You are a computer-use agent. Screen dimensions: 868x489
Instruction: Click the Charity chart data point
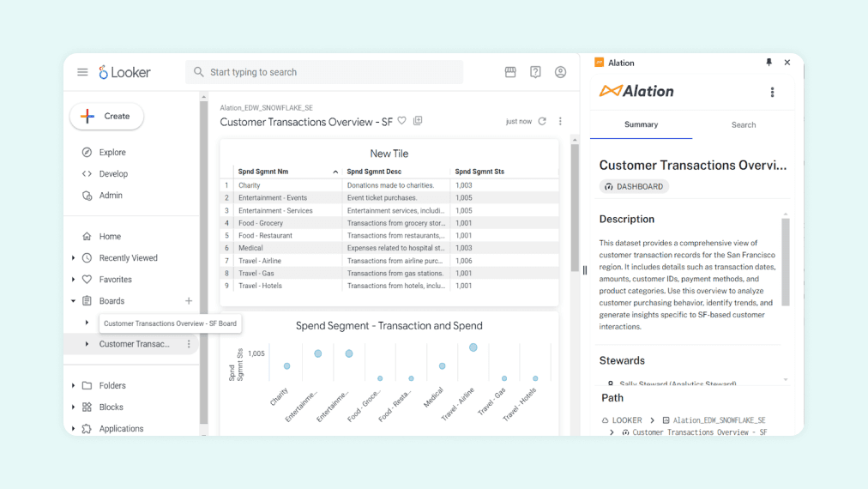(x=286, y=366)
